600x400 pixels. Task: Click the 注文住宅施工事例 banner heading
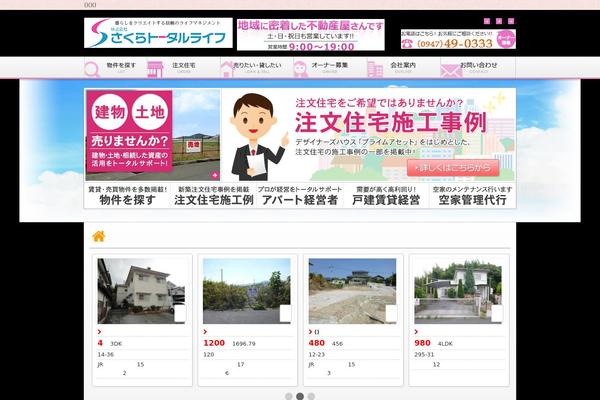[x=390, y=122]
